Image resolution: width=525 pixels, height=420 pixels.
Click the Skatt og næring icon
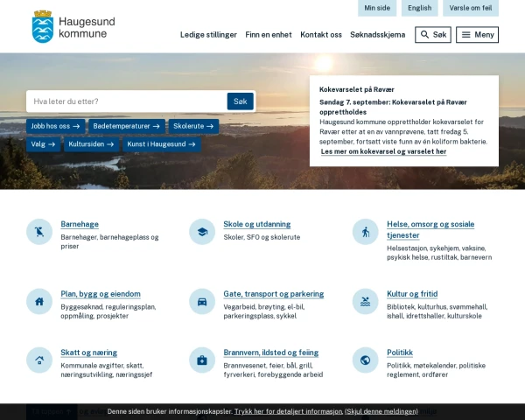(39, 360)
